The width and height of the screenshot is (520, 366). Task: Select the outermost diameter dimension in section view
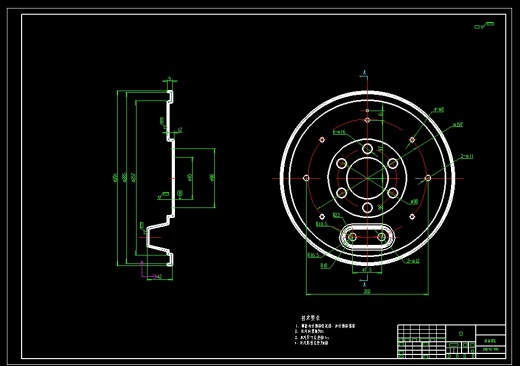click(116, 178)
